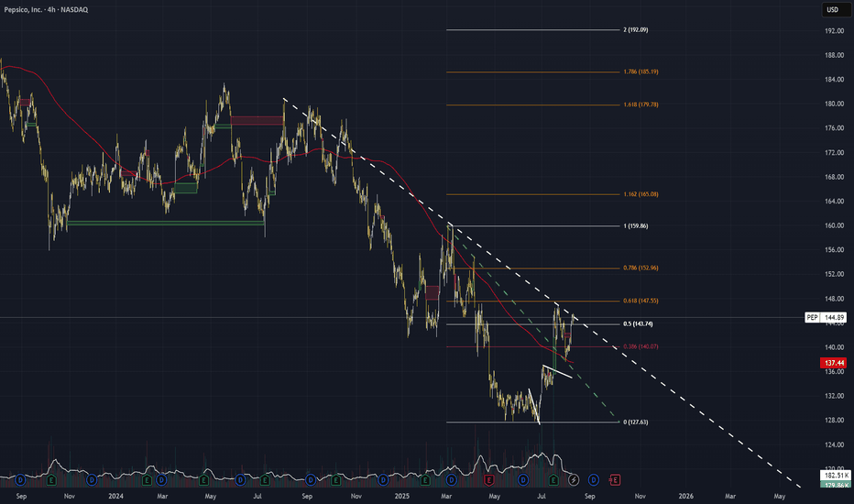854x504 pixels.
Task: Click the dividend marker directly above Mar 2024
Action: coord(161,480)
